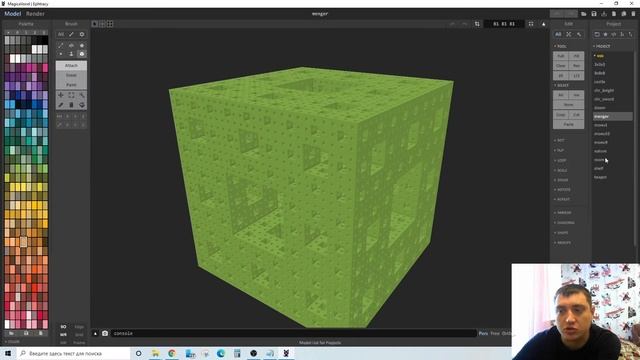Click the Delete Model trash icon
This screenshot has width=640, height=360.
(633, 14)
